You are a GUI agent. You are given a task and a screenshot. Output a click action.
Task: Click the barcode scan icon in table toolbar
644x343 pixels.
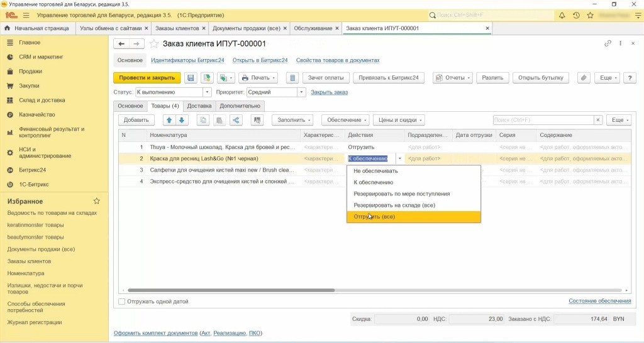[257, 120]
